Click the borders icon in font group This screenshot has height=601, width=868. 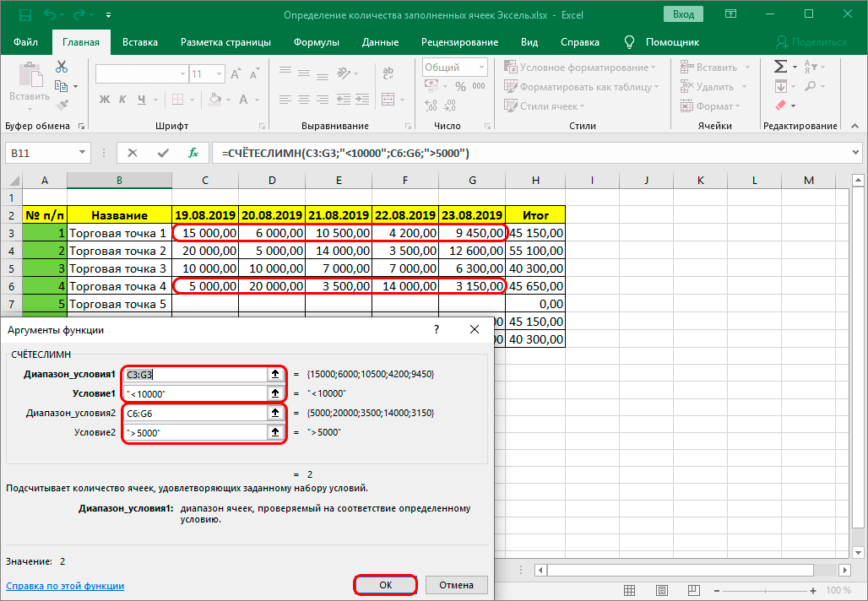pyautogui.click(x=177, y=100)
